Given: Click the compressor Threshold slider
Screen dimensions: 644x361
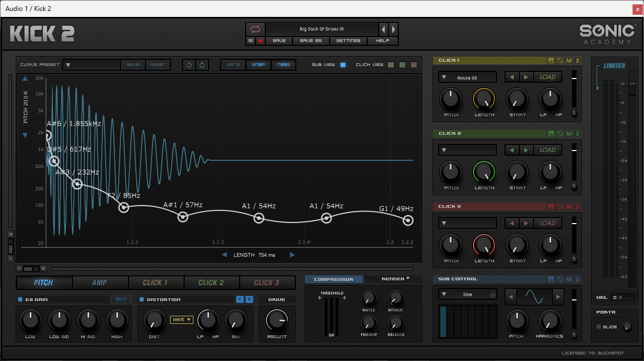Looking at the screenshot, I should (331, 317).
